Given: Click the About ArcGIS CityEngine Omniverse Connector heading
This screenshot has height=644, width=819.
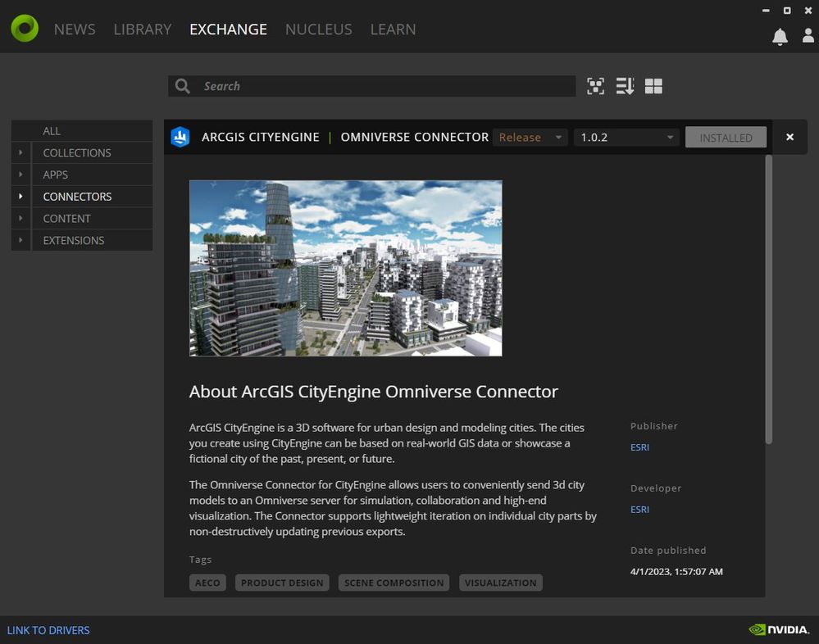Looking at the screenshot, I should 374,392.
